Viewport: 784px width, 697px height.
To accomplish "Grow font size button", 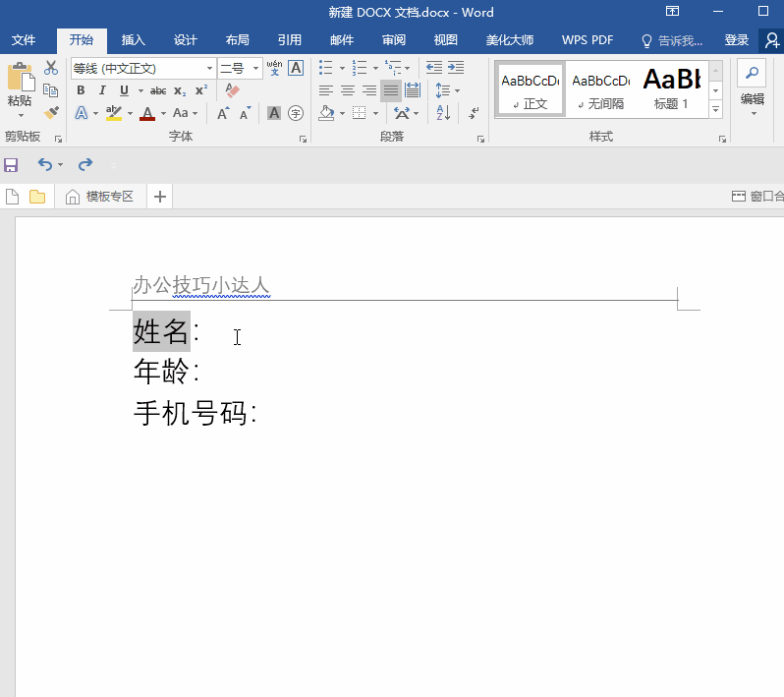I will click(223, 113).
